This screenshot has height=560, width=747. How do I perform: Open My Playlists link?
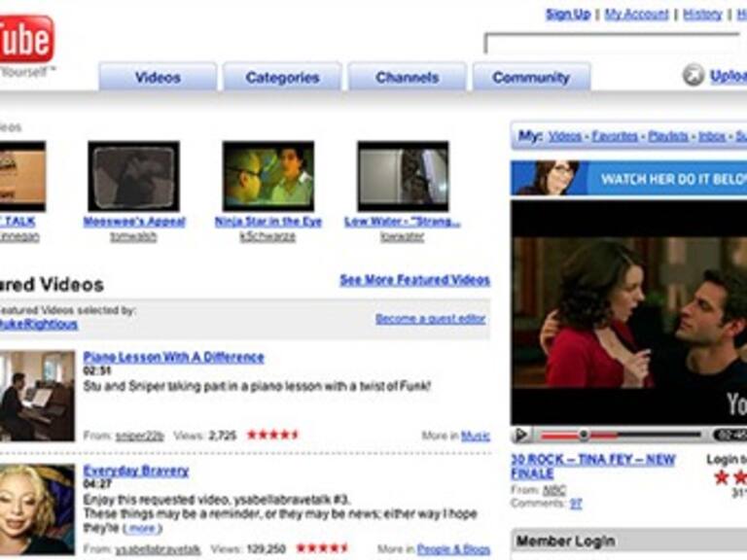pyautogui.click(x=668, y=137)
